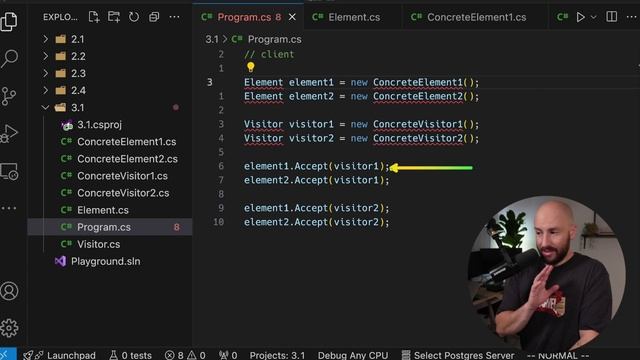Switch to the partially hidden C# tab
This screenshot has width=640, height=360.
[x=562, y=17]
